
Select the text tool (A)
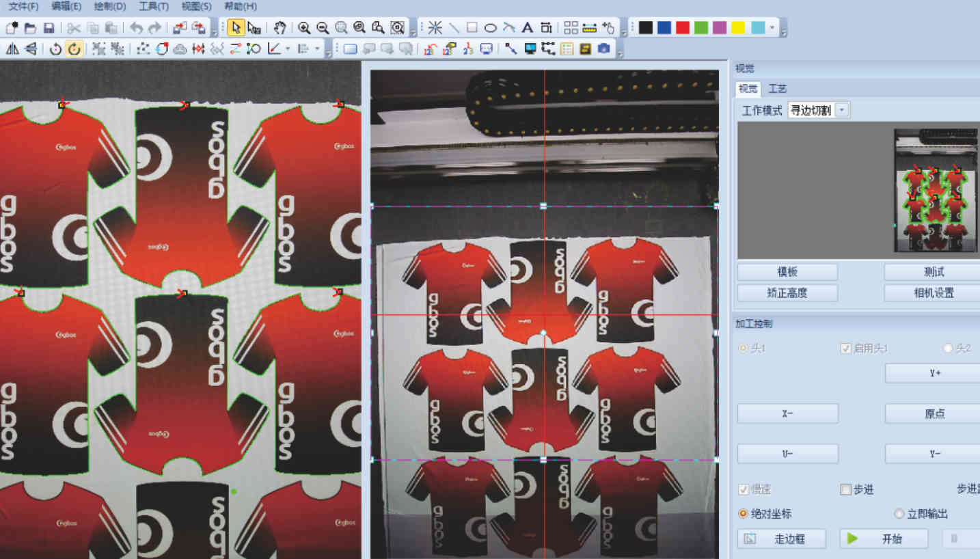(x=527, y=27)
